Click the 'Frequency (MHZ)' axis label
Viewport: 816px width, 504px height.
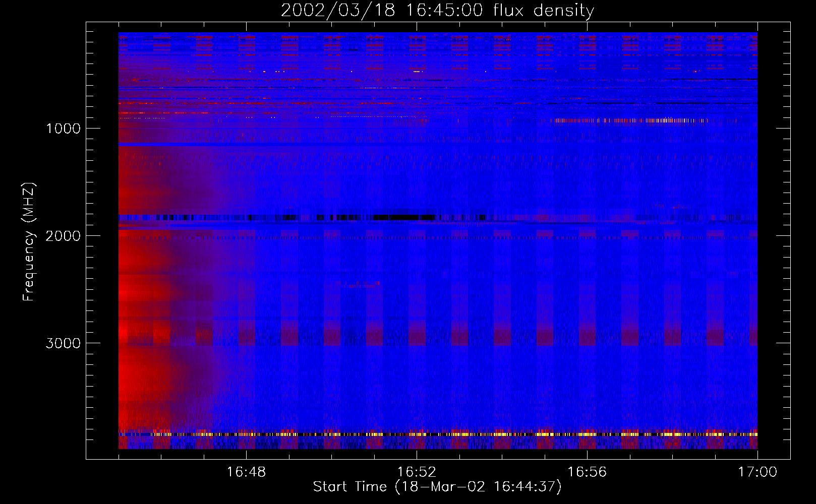[29, 242]
